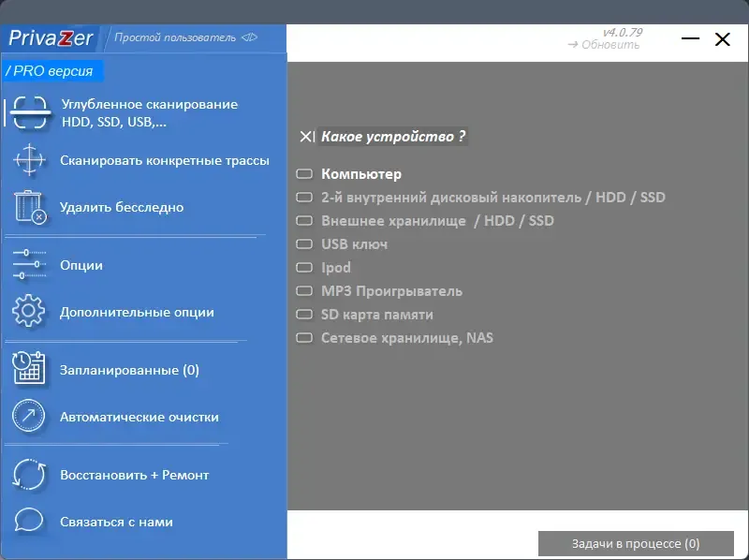749x560 pixels.
Task: Click the Задачи в процессе (0) button
Action: pos(636,544)
